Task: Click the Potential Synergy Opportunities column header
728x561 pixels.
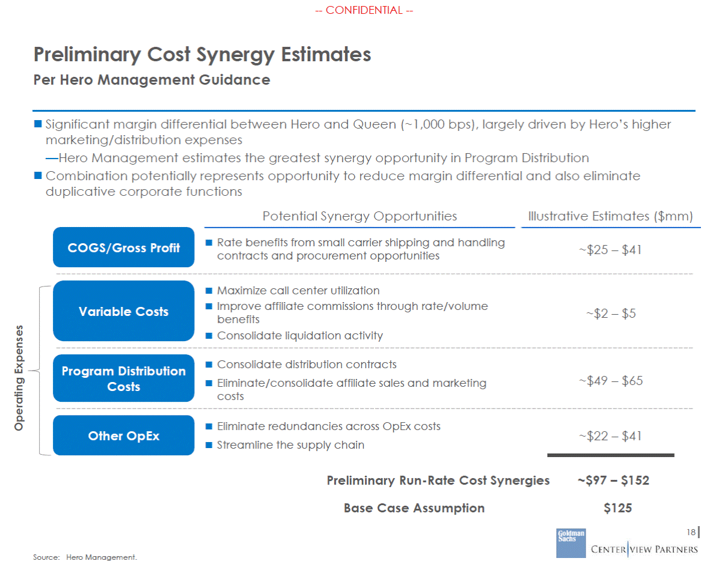Action: (359, 216)
